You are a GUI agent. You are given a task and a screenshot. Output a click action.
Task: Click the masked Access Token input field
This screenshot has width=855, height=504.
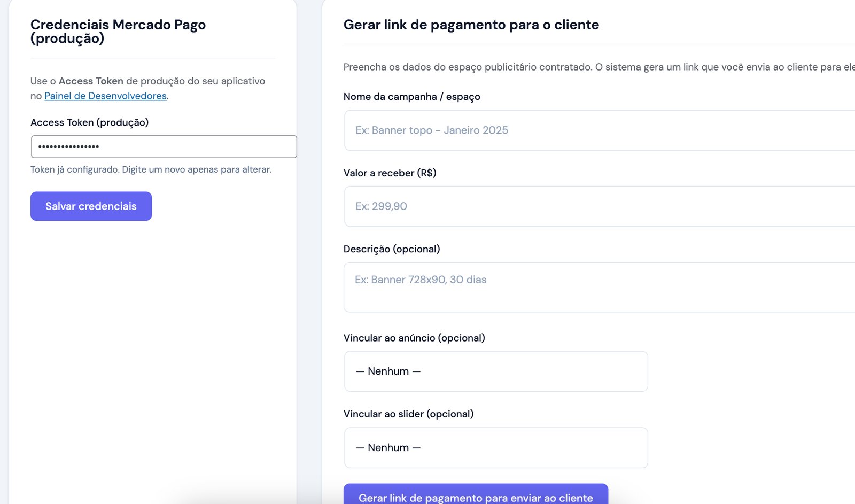(x=164, y=146)
